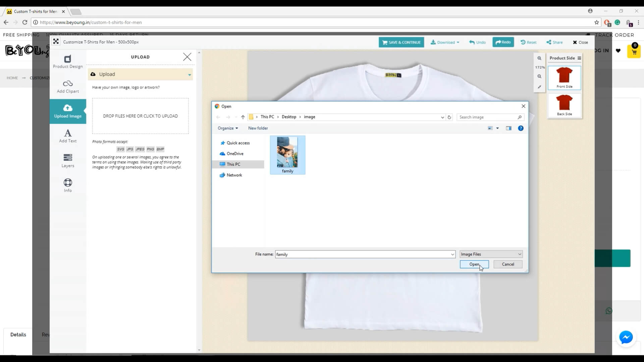Open the Layers panel

click(x=68, y=161)
